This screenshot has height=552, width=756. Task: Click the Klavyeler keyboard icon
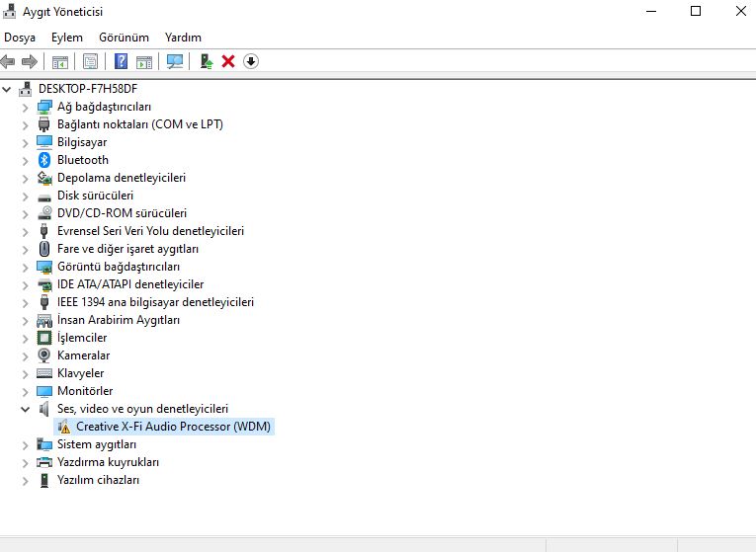pyautogui.click(x=44, y=373)
